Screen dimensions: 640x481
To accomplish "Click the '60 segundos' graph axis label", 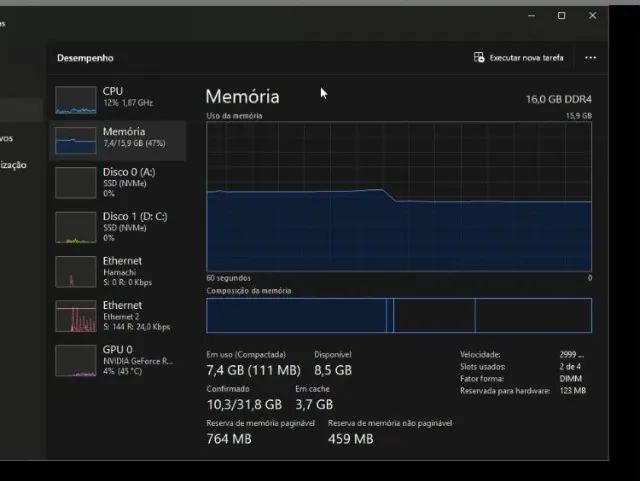I will 228,278.
